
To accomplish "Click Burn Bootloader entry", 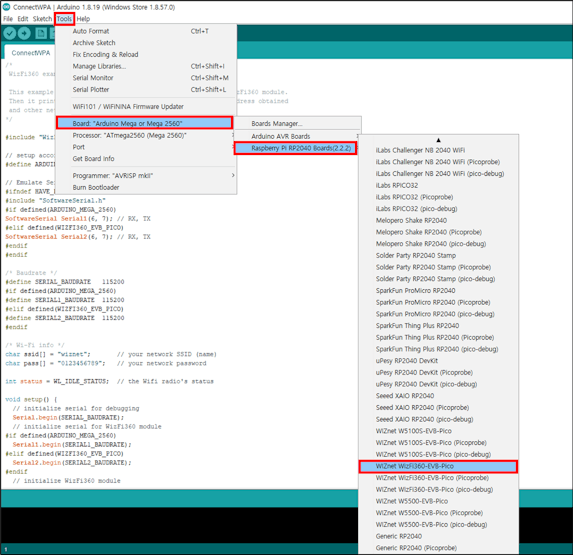I will 146,187.
